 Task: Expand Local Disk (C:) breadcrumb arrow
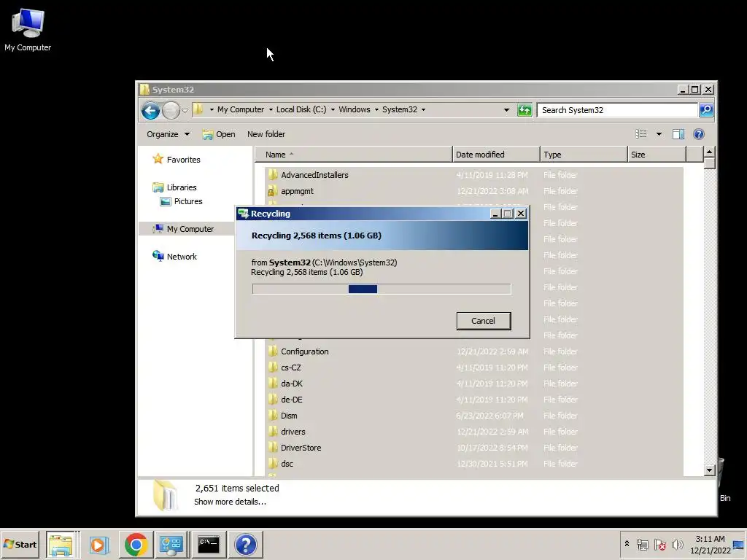333,109
